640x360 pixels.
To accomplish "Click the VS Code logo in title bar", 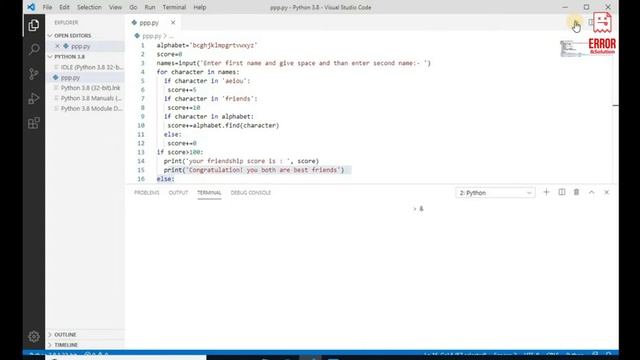I will [x=31, y=7].
